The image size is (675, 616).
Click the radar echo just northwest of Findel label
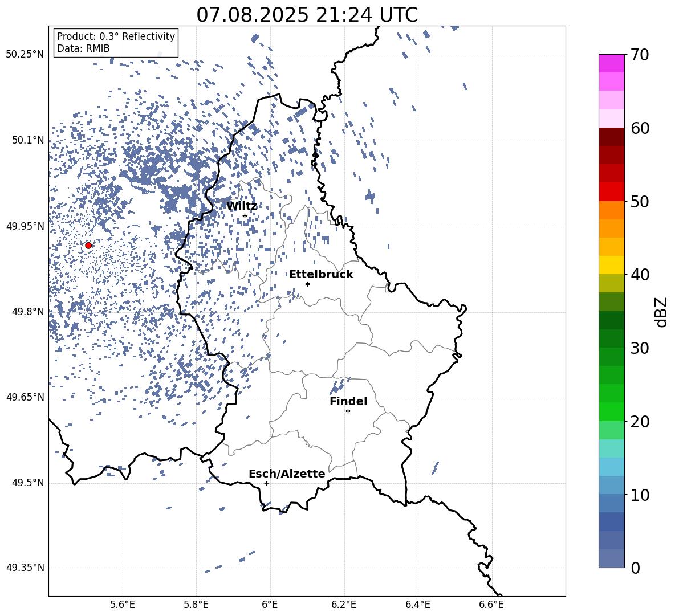[x=337, y=386]
